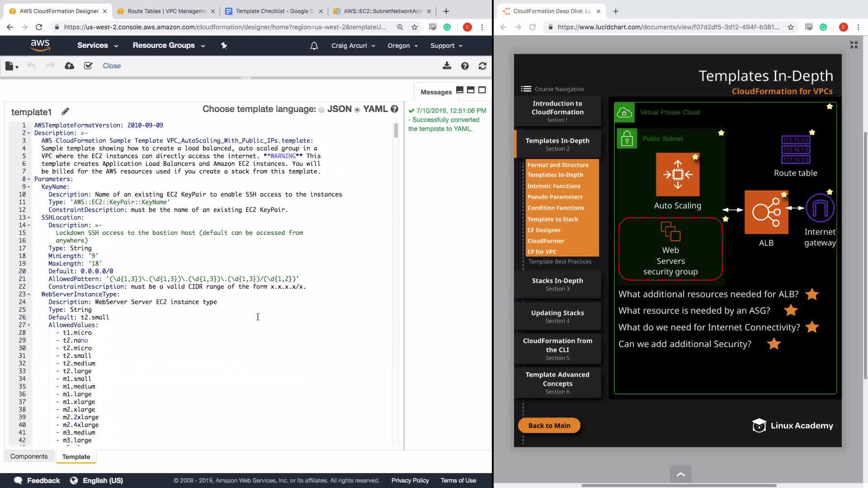868x488 pixels.
Task: Click the download template icon
Action: [x=447, y=66]
